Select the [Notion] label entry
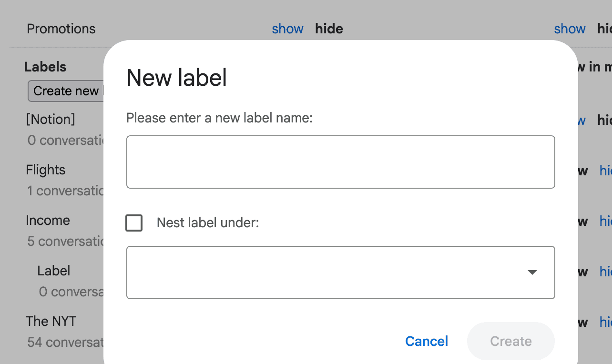The width and height of the screenshot is (612, 364). (51, 119)
